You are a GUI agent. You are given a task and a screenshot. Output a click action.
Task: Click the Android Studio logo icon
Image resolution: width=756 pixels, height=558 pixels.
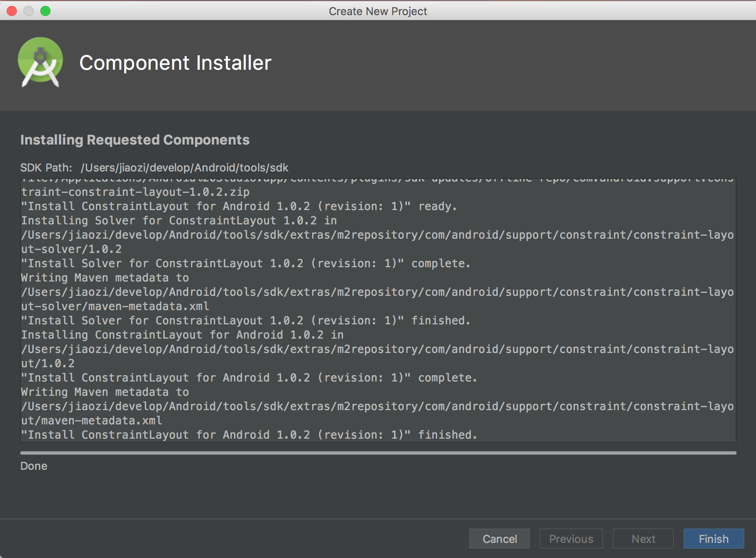tap(40, 62)
